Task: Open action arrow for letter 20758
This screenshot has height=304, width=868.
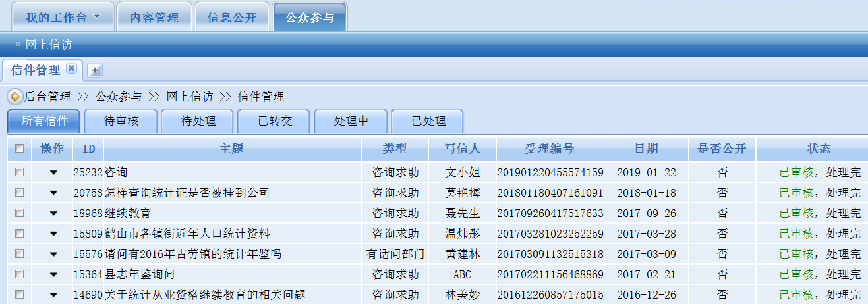Action: click(x=53, y=193)
